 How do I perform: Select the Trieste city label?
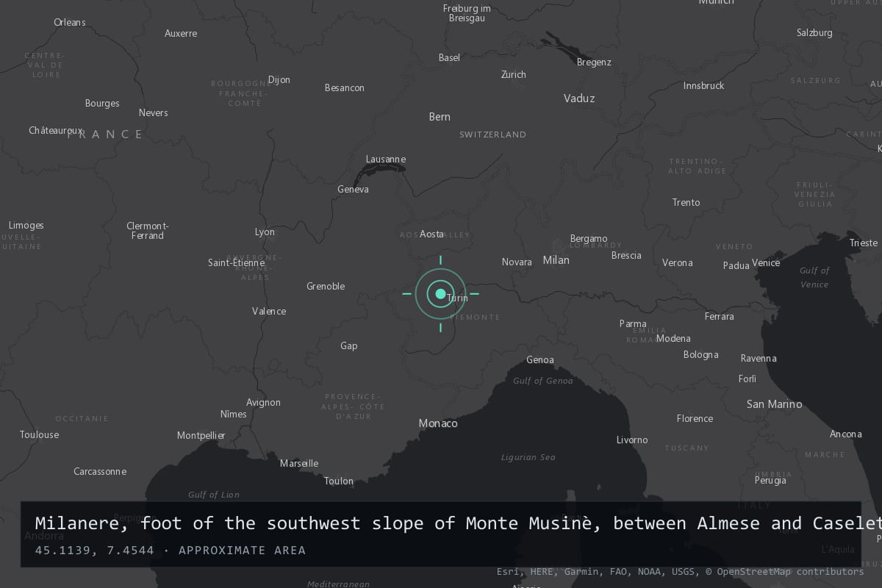(x=864, y=243)
